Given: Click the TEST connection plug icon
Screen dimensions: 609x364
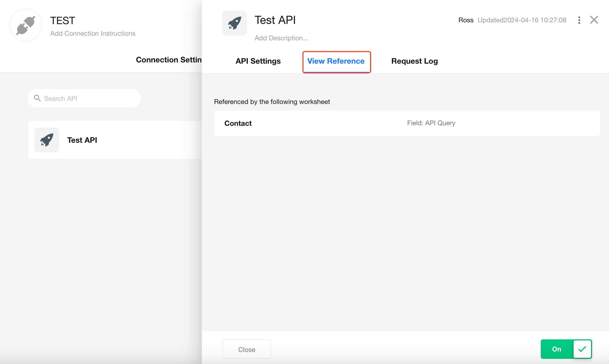Looking at the screenshot, I should [26, 25].
